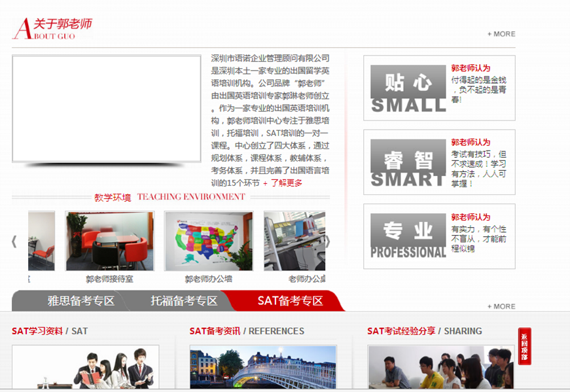570x392 pixels.
Task: Click the 睿智 SMART banner image
Action: pos(408,163)
